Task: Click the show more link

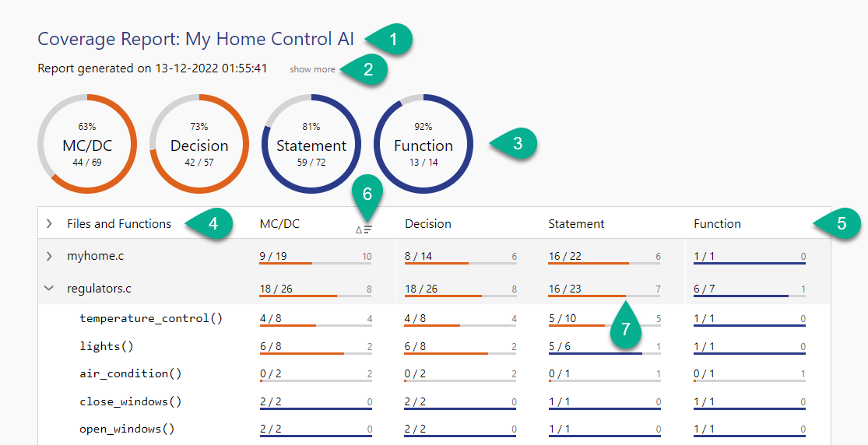Action: pos(312,69)
